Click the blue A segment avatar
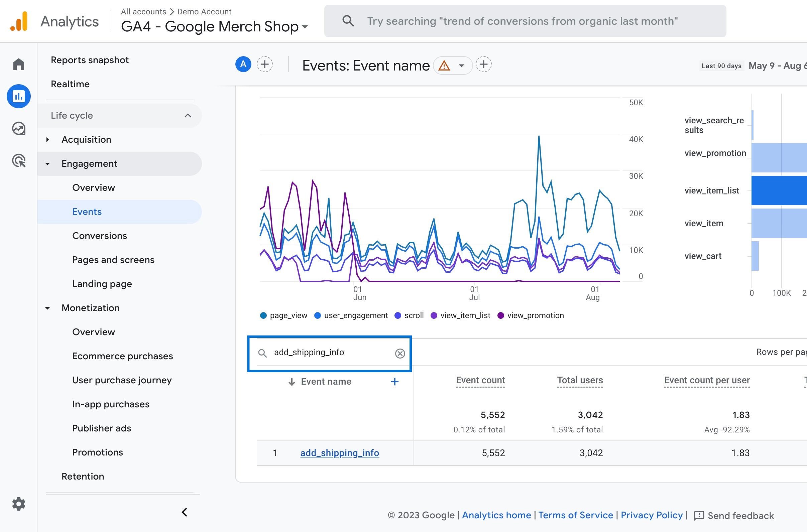Viewport: 807px width, 532px height. pyautogui.click(x=243, y=64)
